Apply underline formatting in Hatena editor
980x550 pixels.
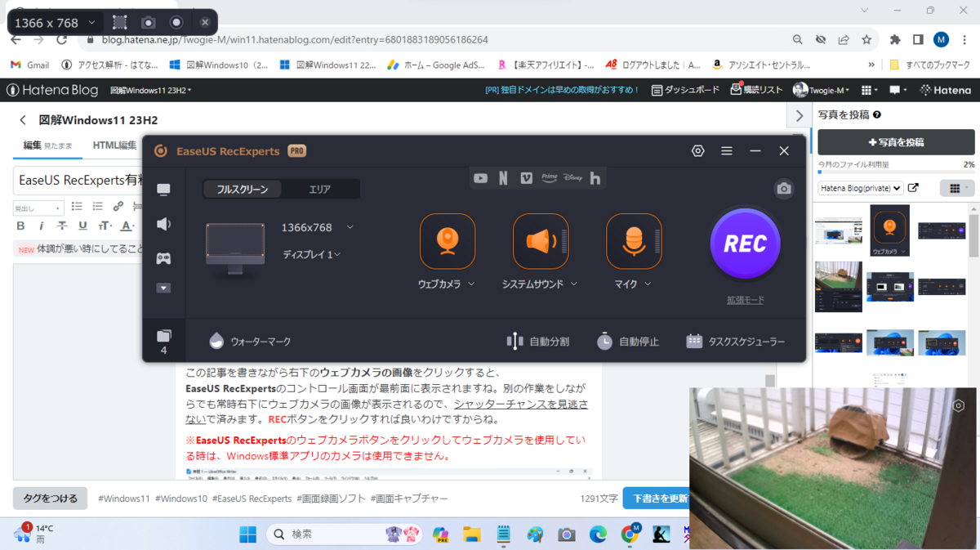[x=82, y=226]
